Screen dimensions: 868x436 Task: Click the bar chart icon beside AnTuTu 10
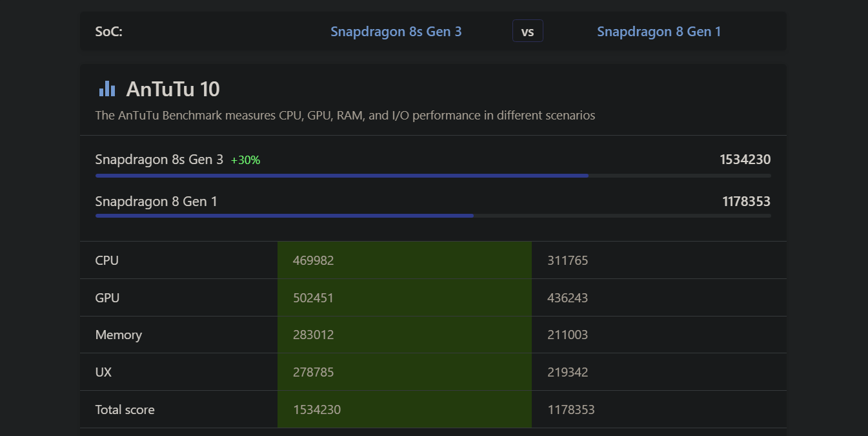coord(107,89)
